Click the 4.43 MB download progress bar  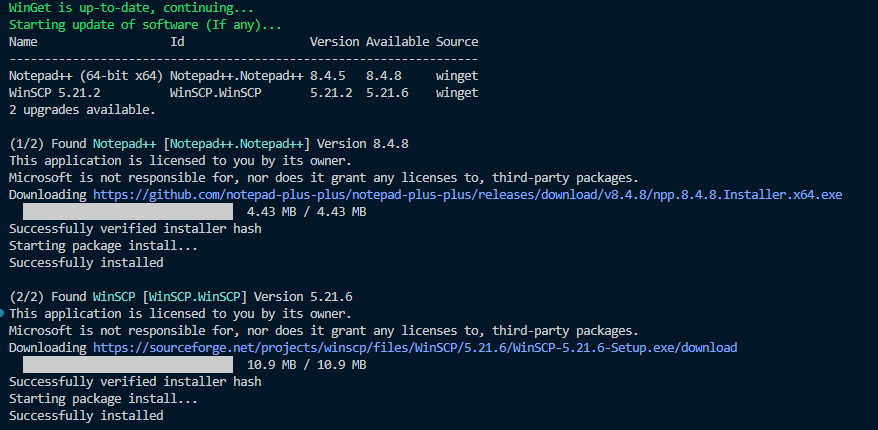(x=128, y=212)
